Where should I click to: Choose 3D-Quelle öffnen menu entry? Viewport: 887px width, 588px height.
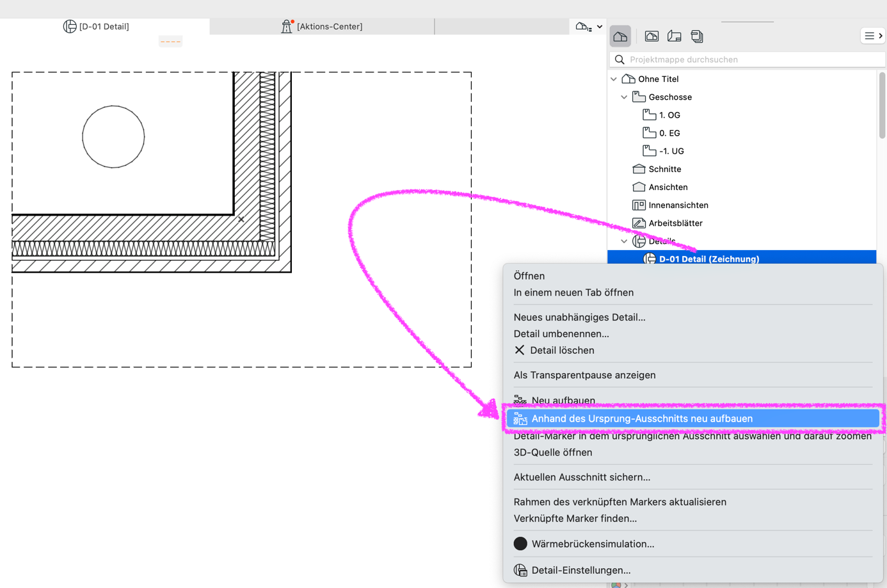[x=553, y=452]
